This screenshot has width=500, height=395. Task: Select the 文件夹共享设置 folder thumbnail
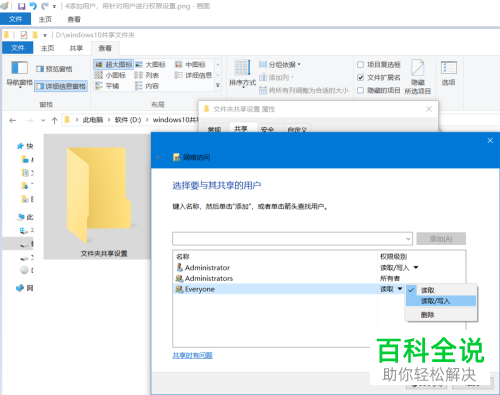point(97,197)
